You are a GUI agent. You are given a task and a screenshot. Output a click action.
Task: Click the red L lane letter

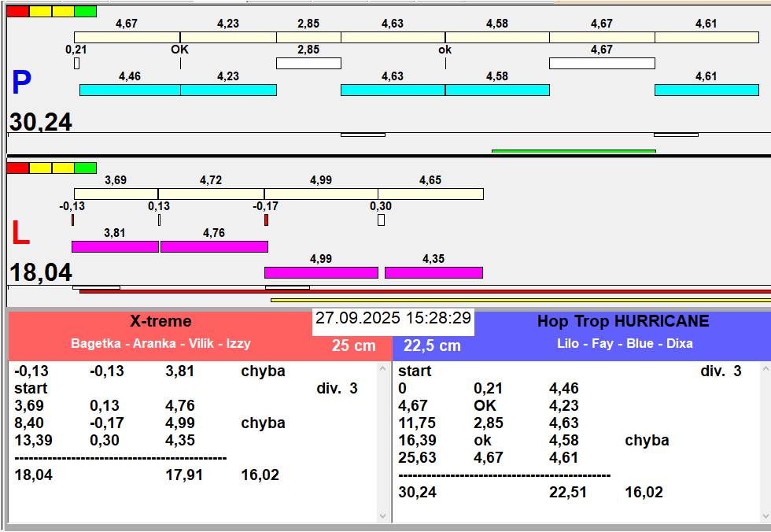[20, 233]
